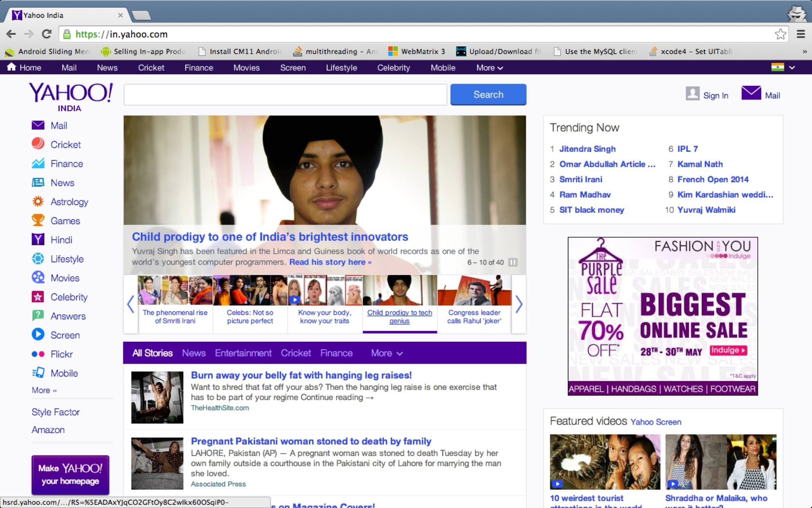Click the Mobile phone icon in sidebar

pyautogui.click(x=38, y=373)
